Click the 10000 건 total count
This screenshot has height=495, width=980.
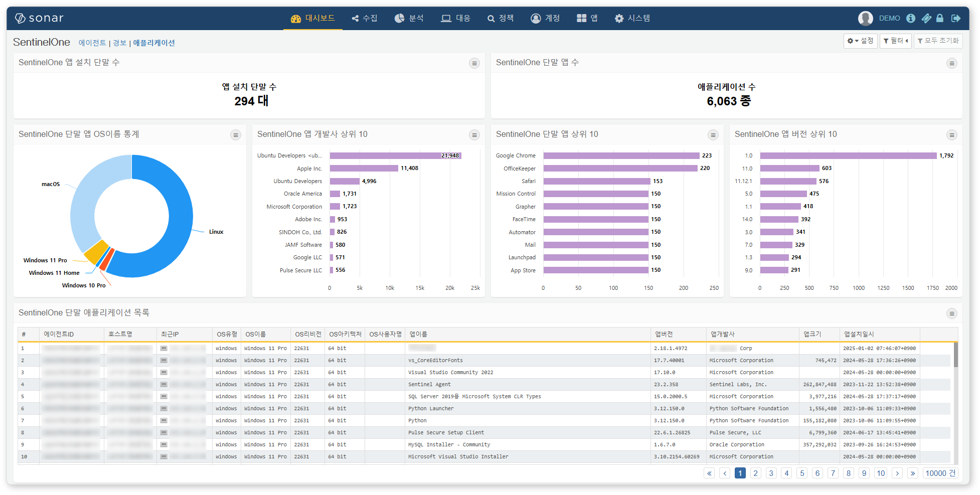(x=940, y=473)
